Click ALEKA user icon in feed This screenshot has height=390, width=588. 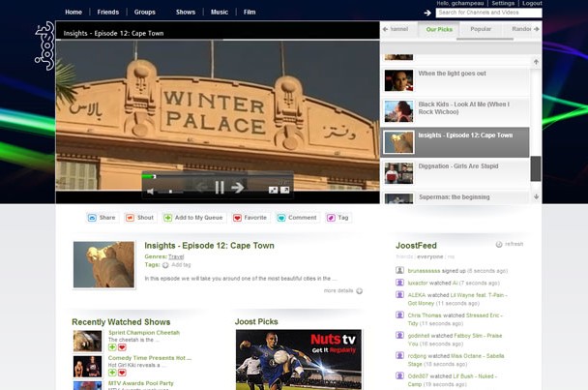[x=399, y=294]
